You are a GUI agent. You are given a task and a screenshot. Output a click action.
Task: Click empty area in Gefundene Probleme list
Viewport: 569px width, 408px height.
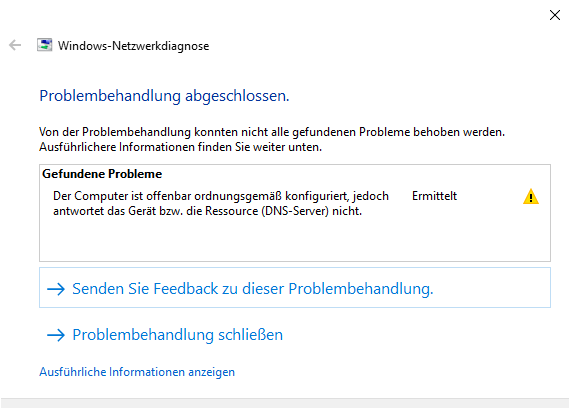coord(295,240)
